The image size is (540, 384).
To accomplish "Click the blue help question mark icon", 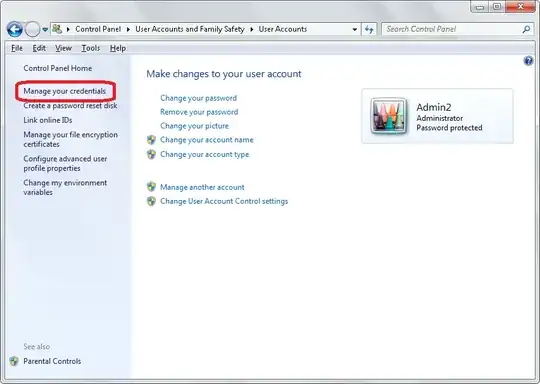I will [528, 61].
